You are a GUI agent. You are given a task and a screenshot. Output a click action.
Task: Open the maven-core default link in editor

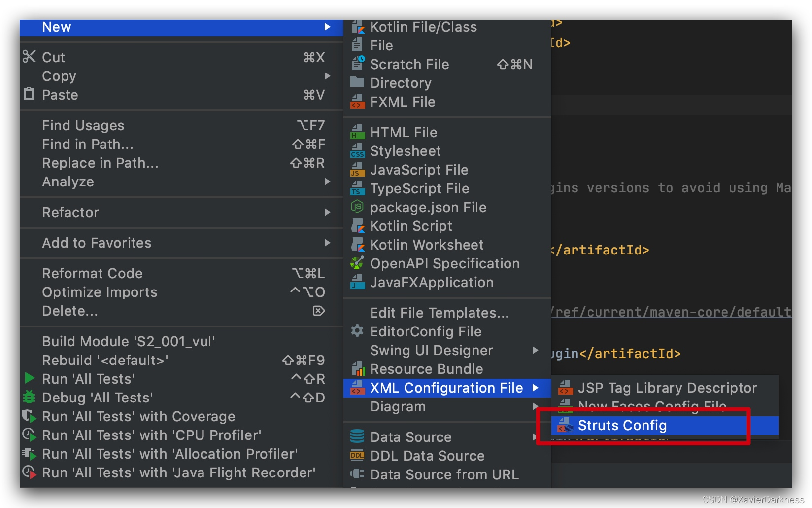click(671, 312)
